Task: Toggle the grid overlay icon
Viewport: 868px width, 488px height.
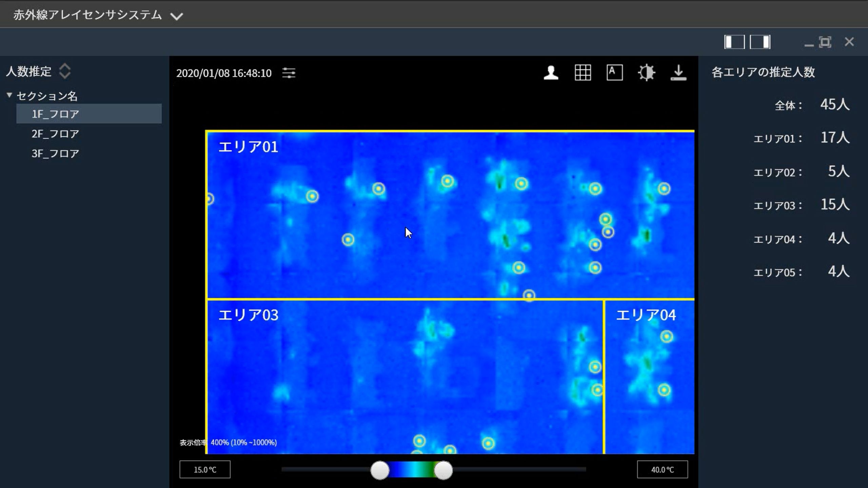Action: pos(583,73)
